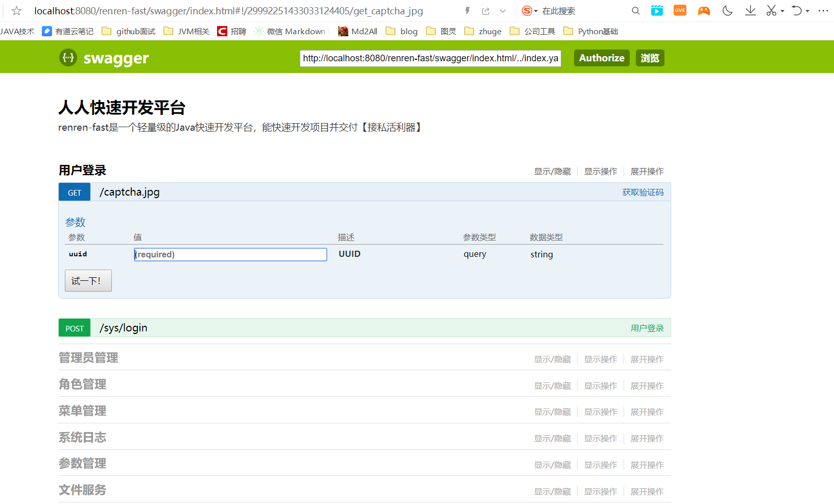The image size is (834, 504).
Task: Toggle night mode moon icon
Action: click(727, 11)
